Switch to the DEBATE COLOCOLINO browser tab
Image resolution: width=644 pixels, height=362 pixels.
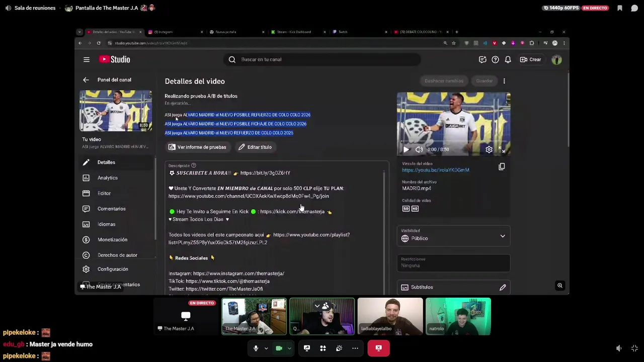click(421, 32)
